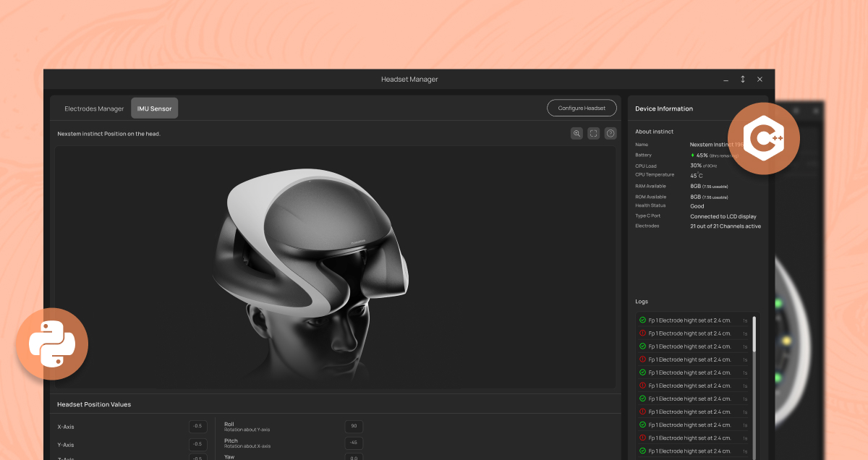The image size is (868, 460).
Task: Click the ROM Available '8GB' value
Action: coord(695,197)
